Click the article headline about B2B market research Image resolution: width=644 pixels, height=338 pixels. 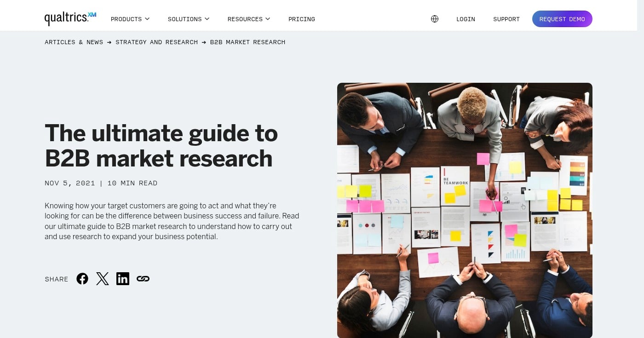pos(161,145)
